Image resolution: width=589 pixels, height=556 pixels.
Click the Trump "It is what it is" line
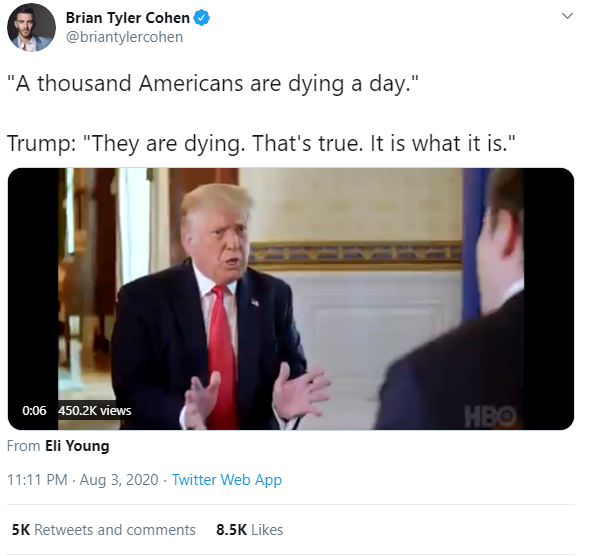coord(261,144)
